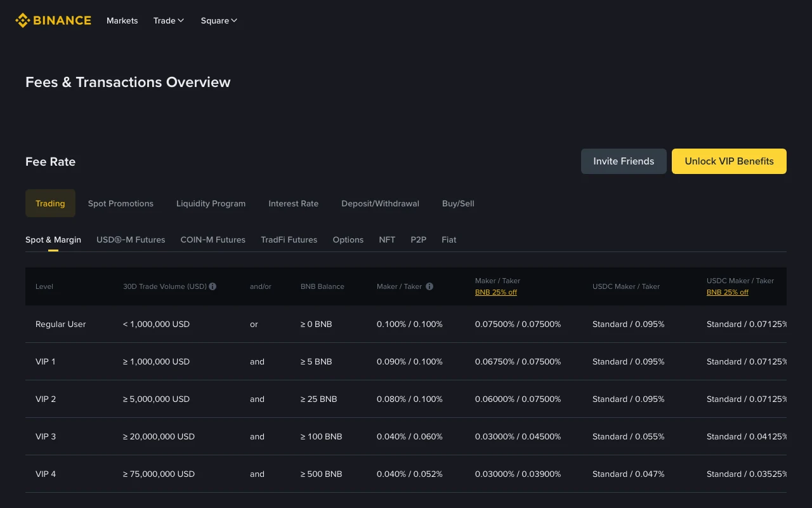Click the Fees & Transactions Overview heading

pos(128,82)
